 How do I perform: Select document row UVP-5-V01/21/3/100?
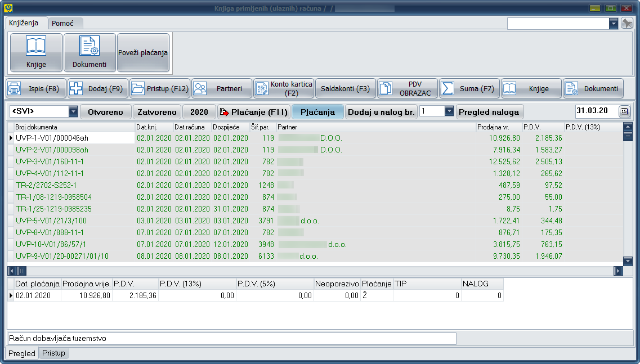[x=51, y=221]
